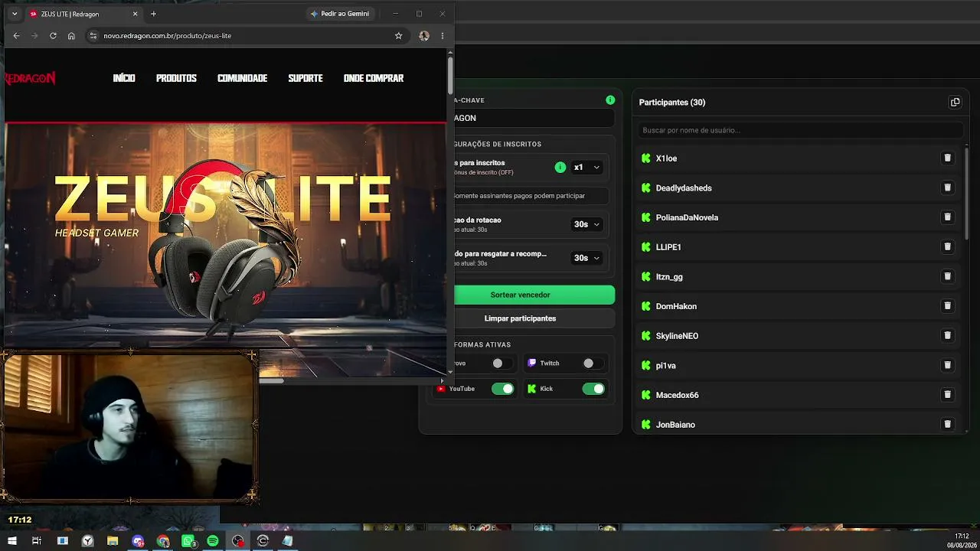Click the keyword input field
Image resolution: width=980 pixels, height=551 pixels.
(534, 118)
